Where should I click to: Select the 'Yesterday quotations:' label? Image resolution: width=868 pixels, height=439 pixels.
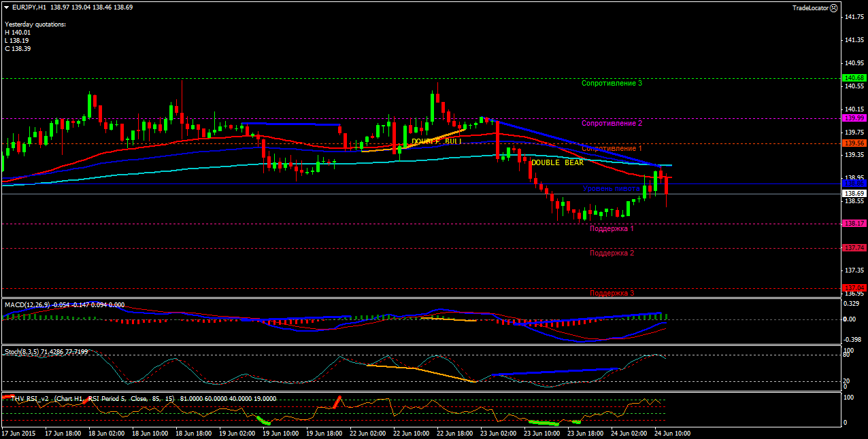tap(35, 24)
